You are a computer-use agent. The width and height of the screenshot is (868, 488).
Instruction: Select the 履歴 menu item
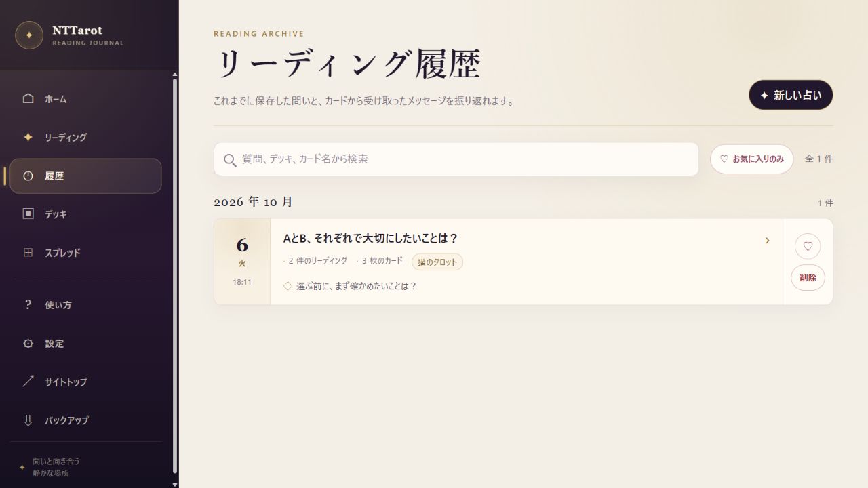tap(85, 176)
